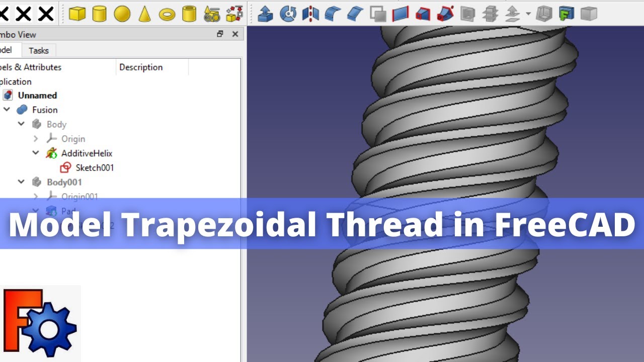Open the Offset tools dropdown arrow
This screenshot has width=644, height=362.
(x=528, y=14)
